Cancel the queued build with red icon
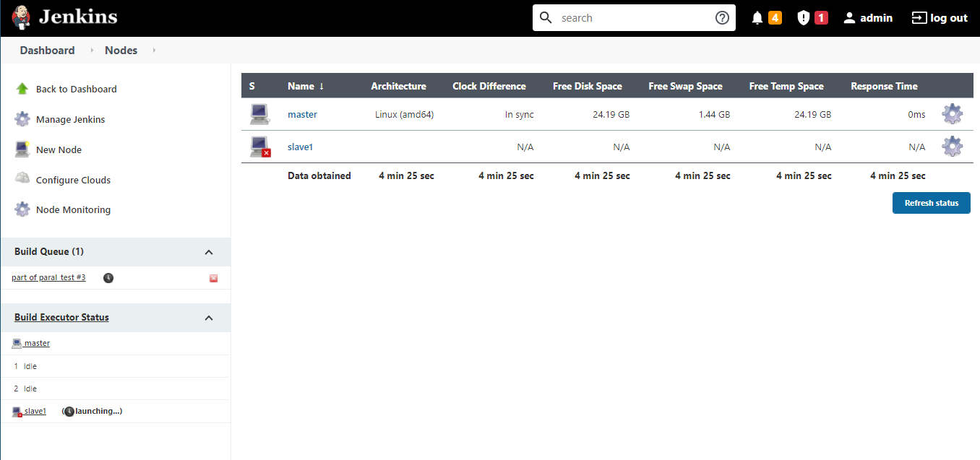980x460 pixels. click(x=213, y=278)
